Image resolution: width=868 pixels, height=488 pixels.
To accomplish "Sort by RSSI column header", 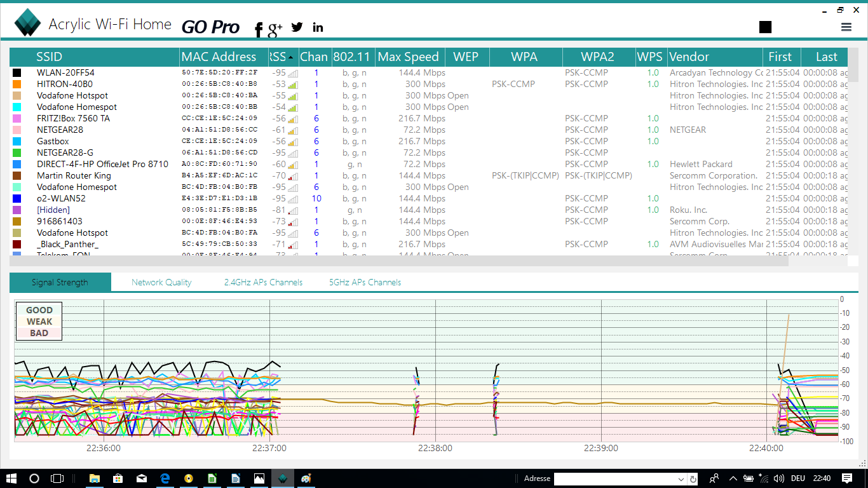I will (x=283, y=57).
